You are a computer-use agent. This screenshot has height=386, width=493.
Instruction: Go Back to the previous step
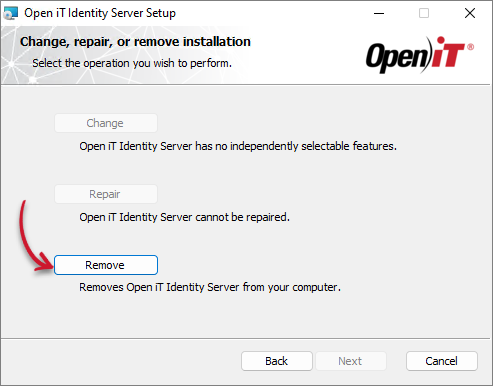click(x=277, y=361)
